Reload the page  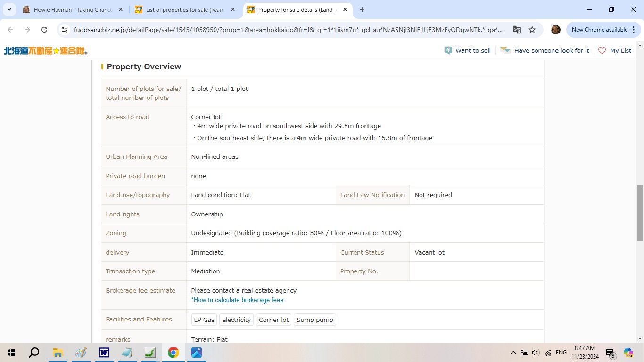coord(44,30)
